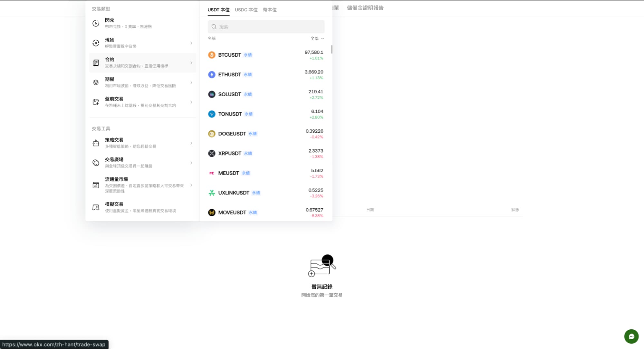Click the 現貨 spot trading icon
Image resolution: width=644 pixels, height=349 pixels.
click(96, 43)
